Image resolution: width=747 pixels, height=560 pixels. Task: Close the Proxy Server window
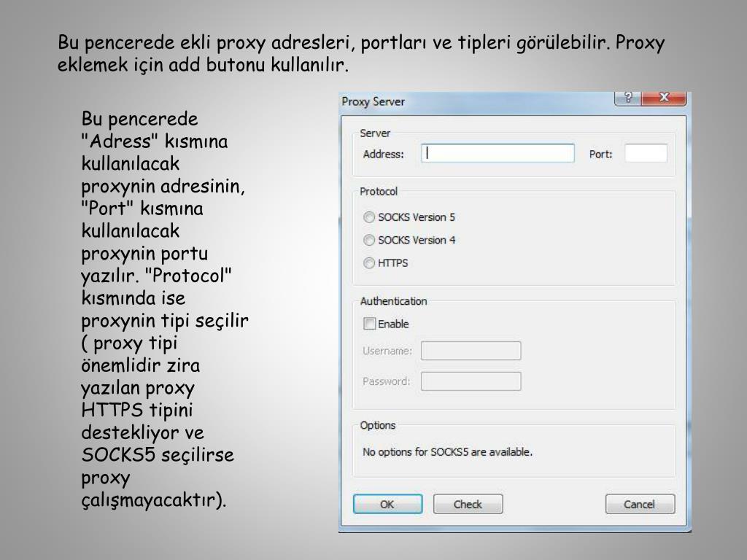point(664,98)
